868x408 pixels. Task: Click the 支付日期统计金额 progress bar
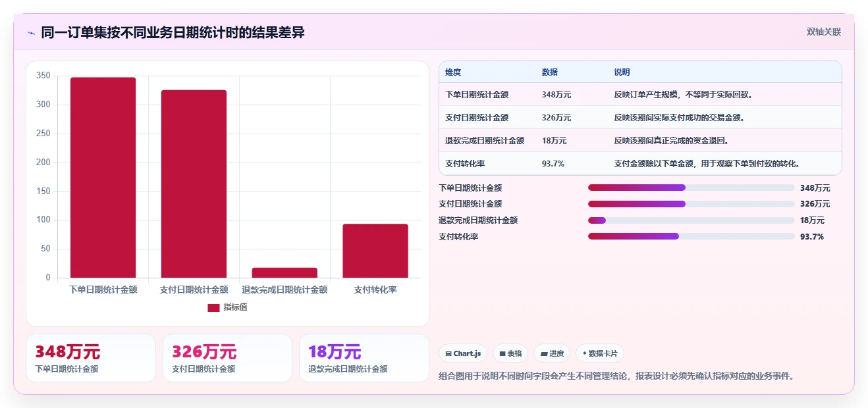point(692,204)
